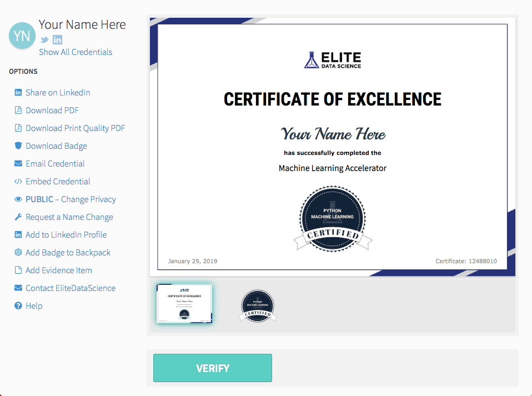Click the green VERIFY button
The height and width of the screenshot is (396, 532).
212,368
